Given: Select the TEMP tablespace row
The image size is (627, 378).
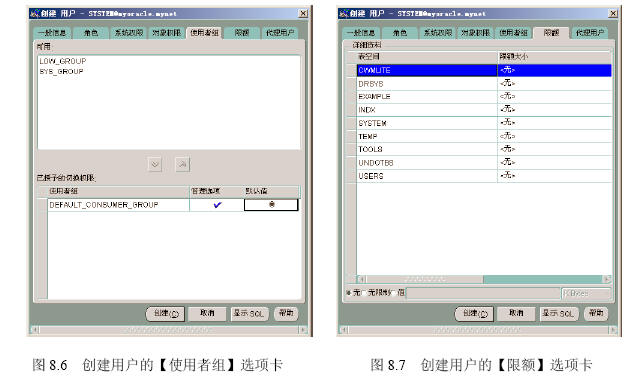Looking at the screenshot, I should pyautogui.click(x=484, y=136).
